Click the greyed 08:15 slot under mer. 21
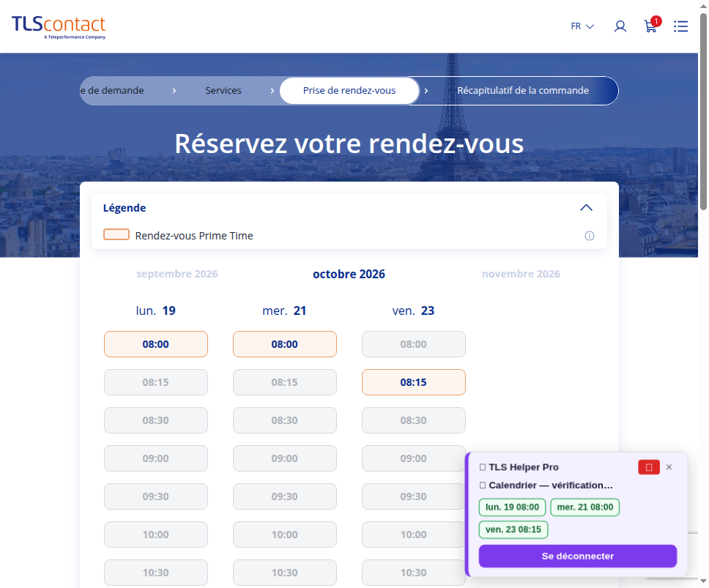Viewport: 709px width, 588px height. pyautogui.click(x=285, y=382)
